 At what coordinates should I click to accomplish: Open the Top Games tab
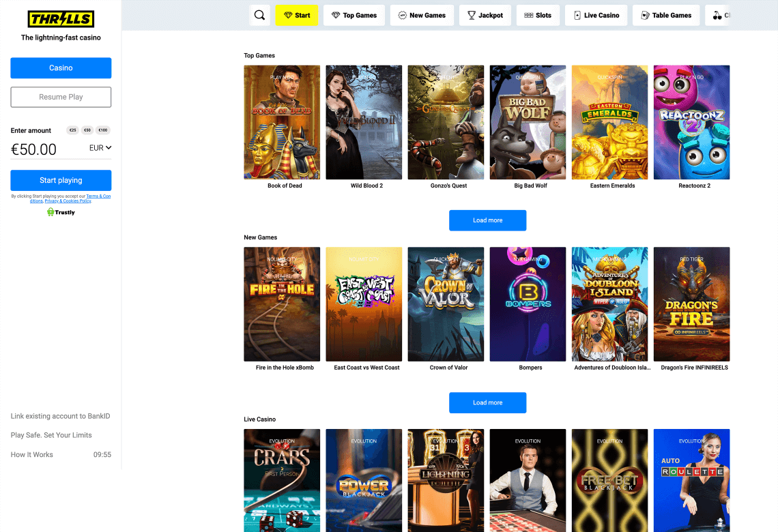[x=354, y=16]
